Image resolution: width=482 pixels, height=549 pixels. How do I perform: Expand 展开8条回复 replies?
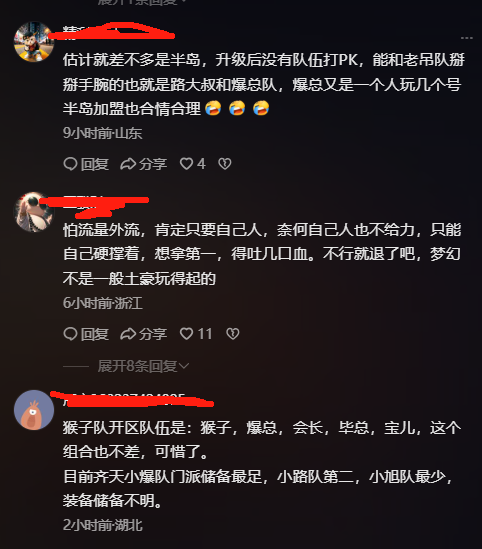pyautogui.click(x=143, y=366)
